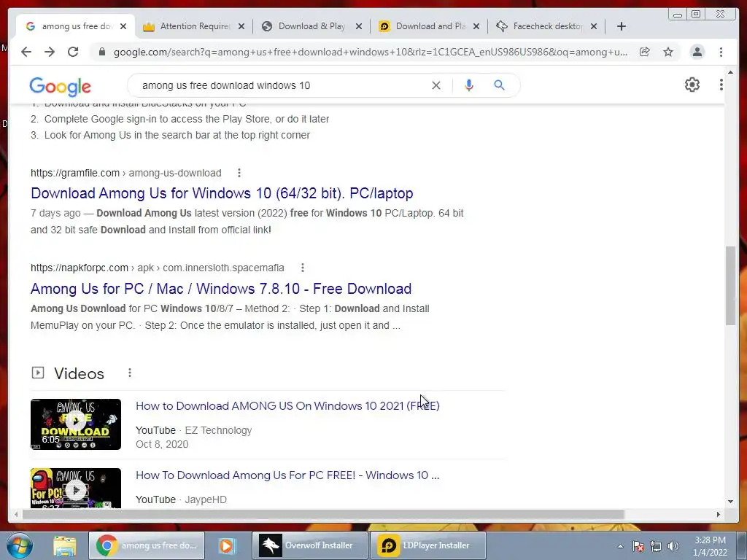Screen dimensions: 747x560
Task: Close the Attention Required tab
Action: click(x=241, y=26)
